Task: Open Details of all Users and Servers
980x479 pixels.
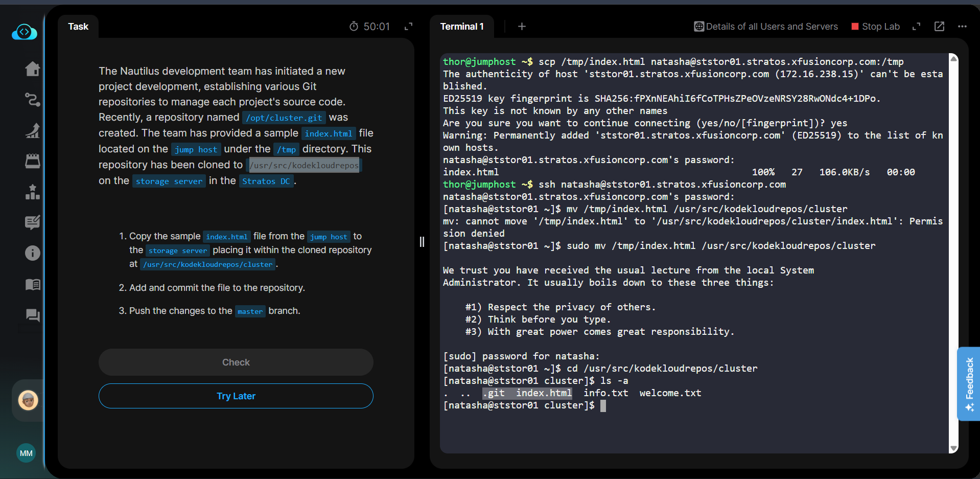Action: (x=766, y=27)
